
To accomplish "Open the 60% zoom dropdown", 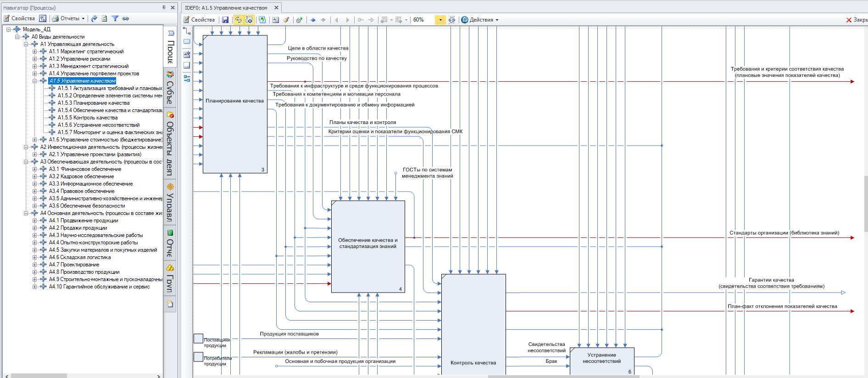I will pyautogui.click(x=440, y=20).
